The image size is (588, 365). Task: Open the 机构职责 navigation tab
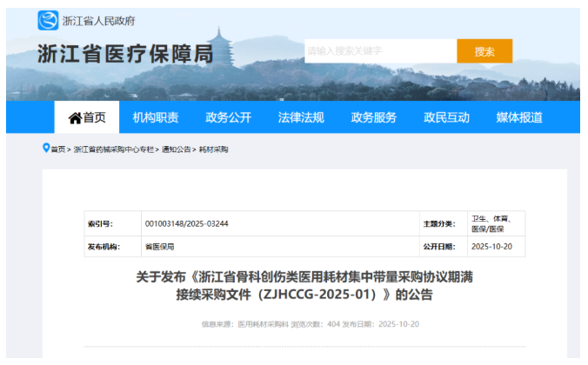[x=156, y=118]
